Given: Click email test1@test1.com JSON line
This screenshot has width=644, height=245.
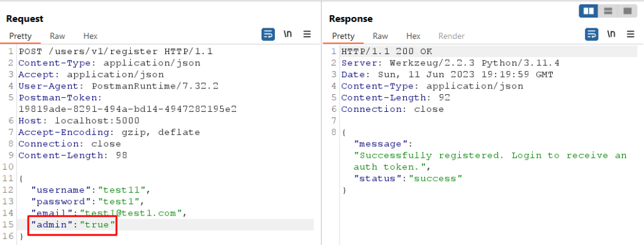Looking at the screenshot, I should (109, 213).
